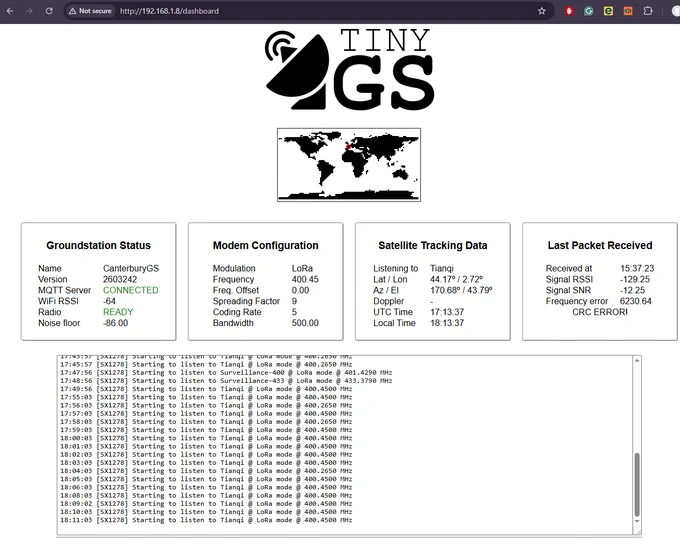Screen dimensions: 680x538
Task: Click the CRC ERROR! message
Action: click(600, 312)
